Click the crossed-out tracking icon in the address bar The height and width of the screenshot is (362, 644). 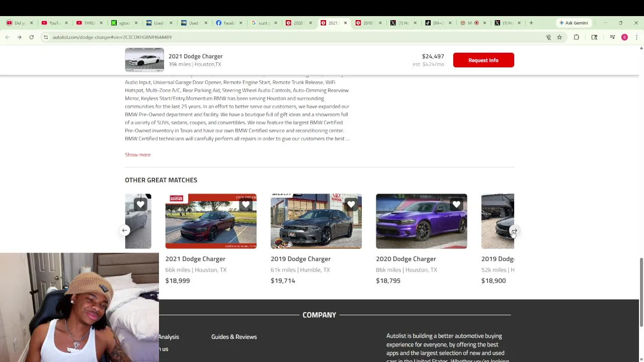coord(548,37)
